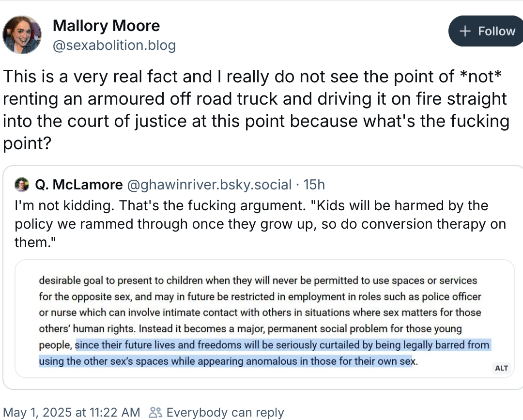Click the 15h quoted post timestamp
Image resolution: width=523 pixels, height=420 pixels.
coord(314,185)
